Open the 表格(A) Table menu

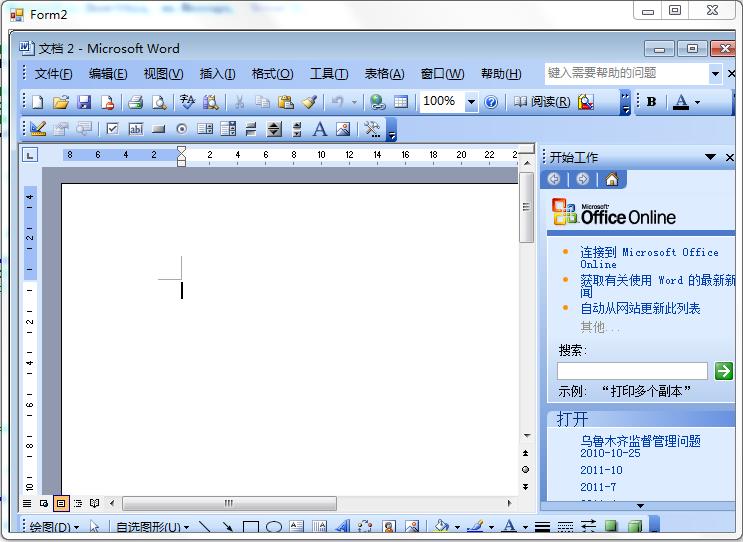(x=384, y=73)
